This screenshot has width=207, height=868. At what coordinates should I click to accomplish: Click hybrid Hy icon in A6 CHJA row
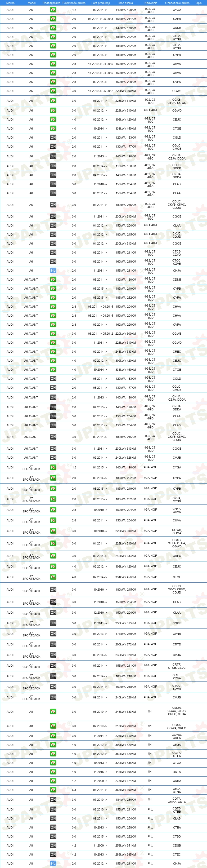click(53, 271)
